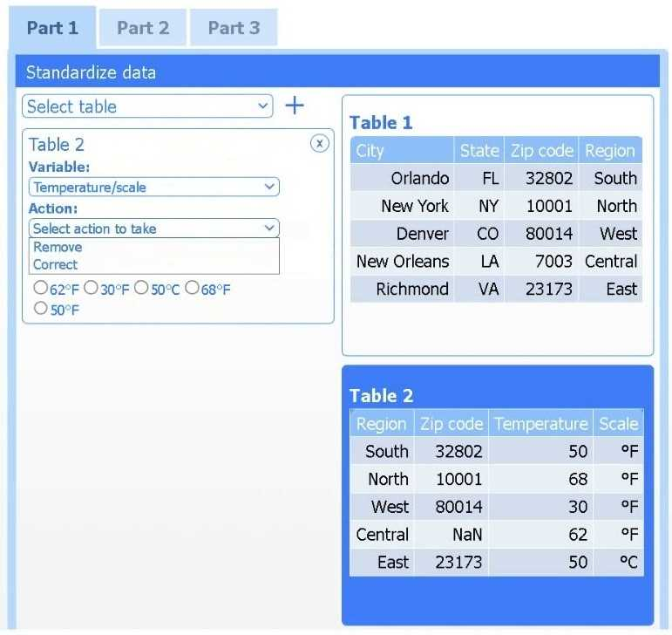672x635 pixels.
Task: Switch to the Part 2 tab
Action: (x=143, y=28)
